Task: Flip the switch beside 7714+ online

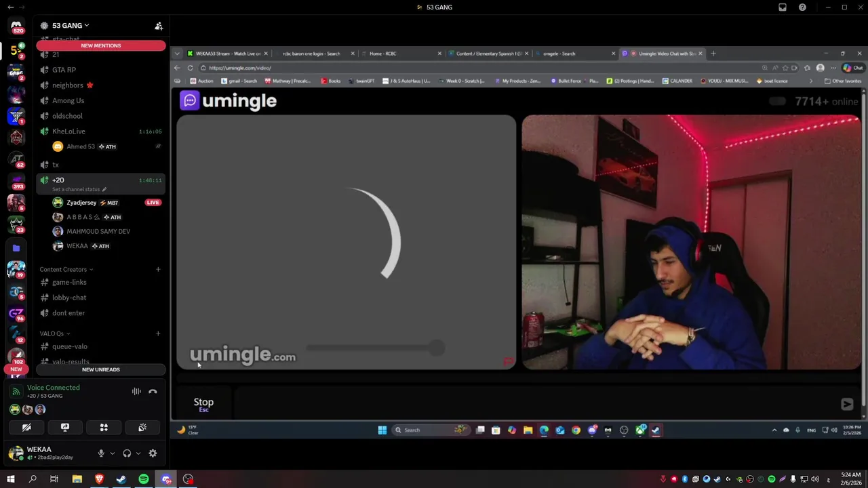Action: pos(777,102)
